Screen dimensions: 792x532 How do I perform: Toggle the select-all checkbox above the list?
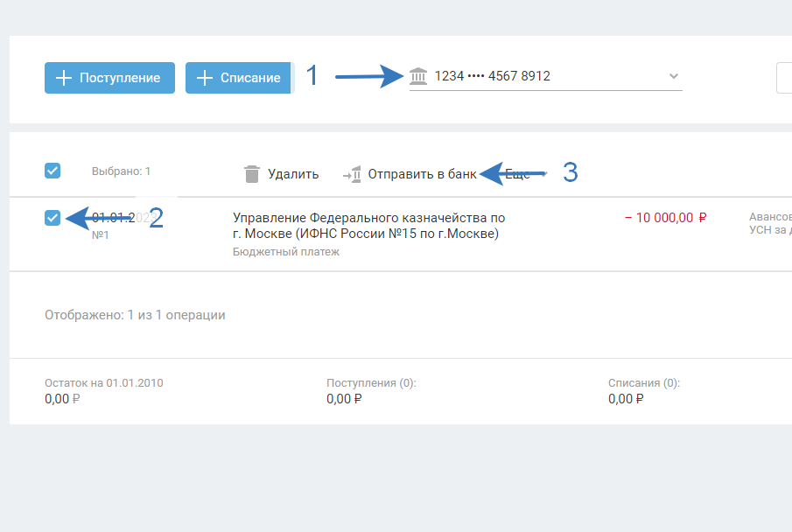pyautogui.click(x=53, y=171)
